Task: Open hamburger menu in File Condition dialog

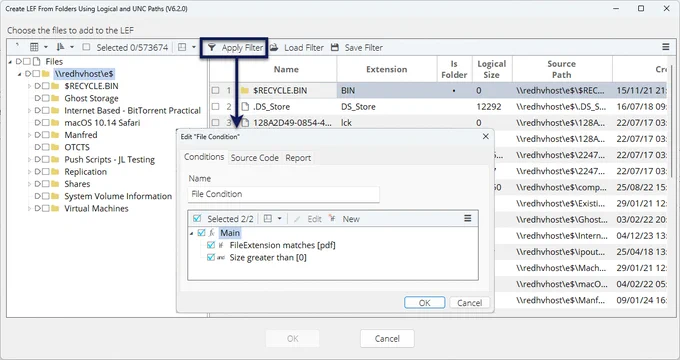Action: 468,218
